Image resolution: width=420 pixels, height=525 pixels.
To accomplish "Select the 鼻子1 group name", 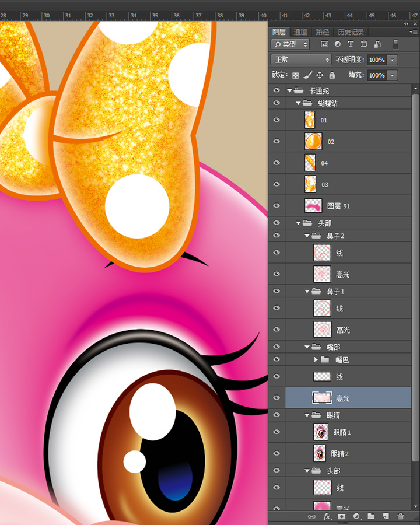I will pos(335,292).
